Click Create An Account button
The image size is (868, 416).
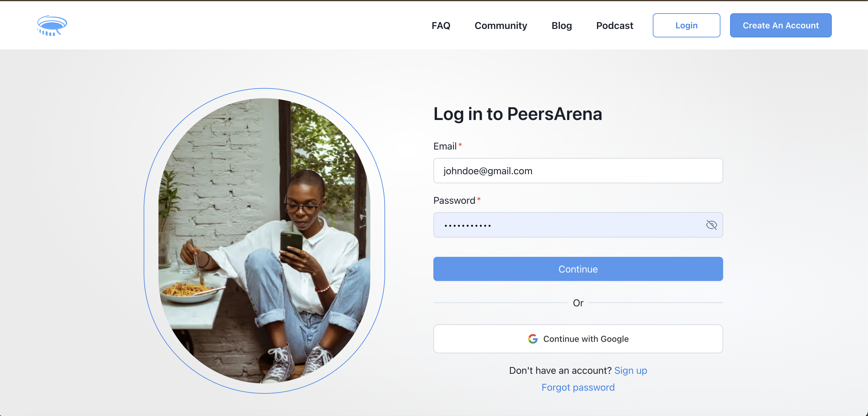(780, 26)
